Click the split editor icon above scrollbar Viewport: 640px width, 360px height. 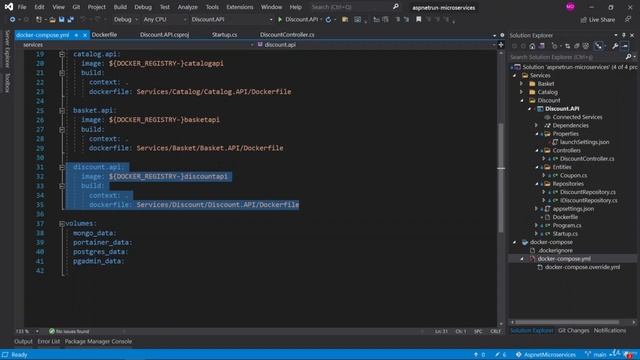coord(501,44)
